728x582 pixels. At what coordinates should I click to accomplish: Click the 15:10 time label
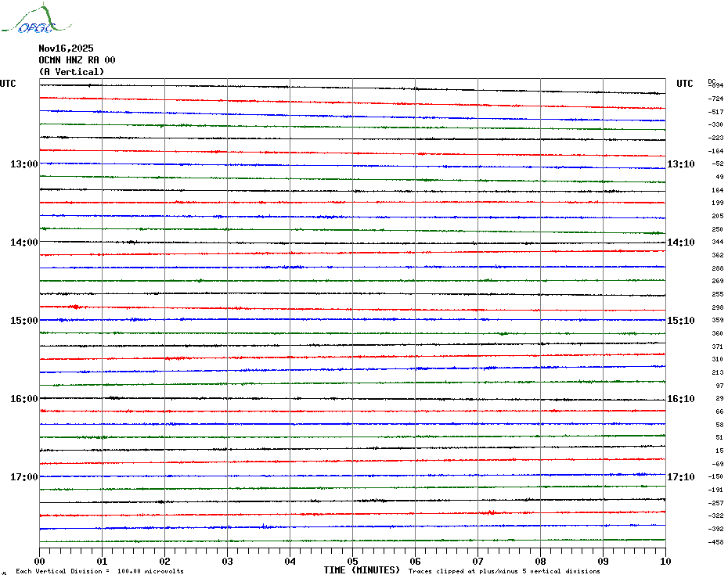(x=681, y=321)
